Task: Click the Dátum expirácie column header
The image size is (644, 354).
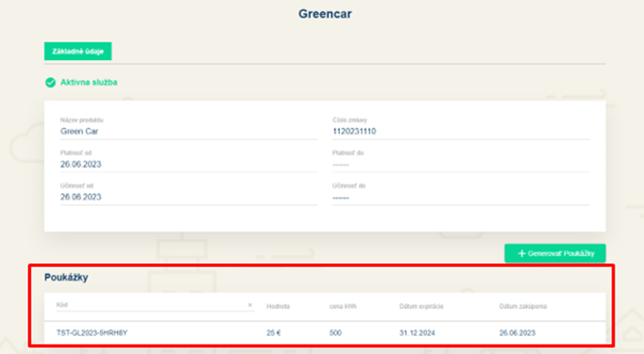Action: point(421,306)
